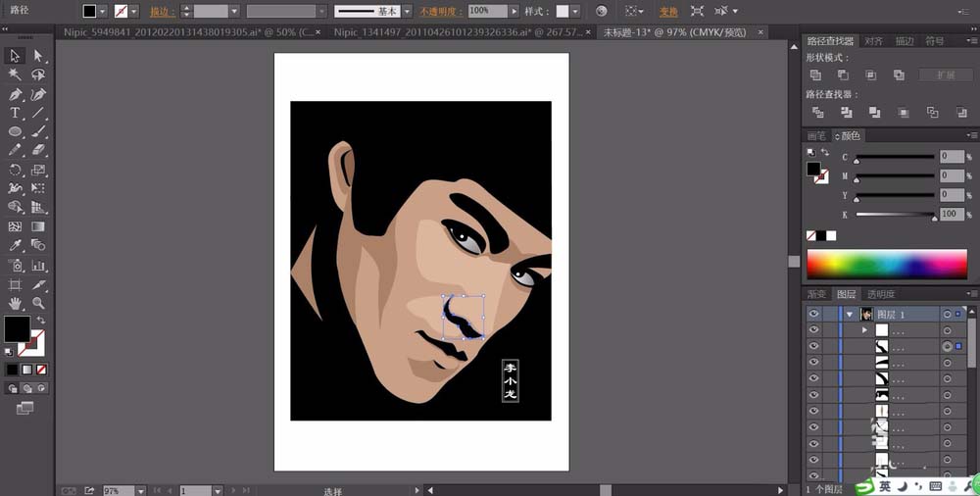Select the Eyedropper tool
The width and height of the screenshot is (980, 496).
[x=15, y=246]
